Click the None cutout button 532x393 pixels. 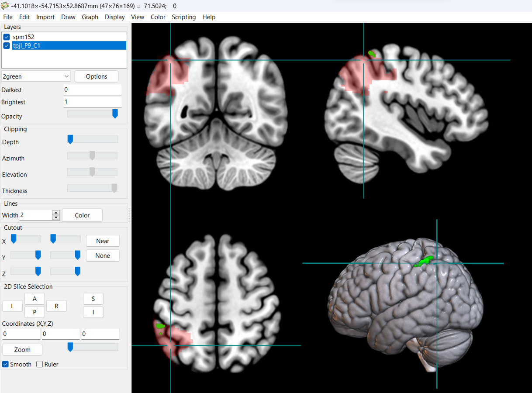click(x=103, y=256)
